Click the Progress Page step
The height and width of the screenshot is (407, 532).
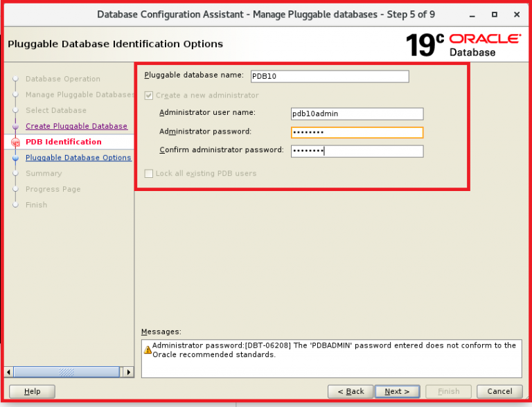[x=53, y=189]
